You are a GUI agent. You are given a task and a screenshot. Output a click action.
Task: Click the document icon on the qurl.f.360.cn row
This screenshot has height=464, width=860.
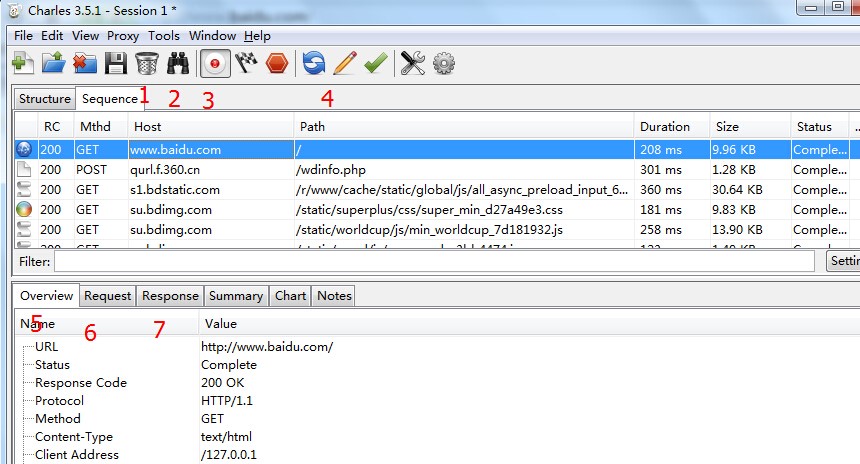(24, 169)
